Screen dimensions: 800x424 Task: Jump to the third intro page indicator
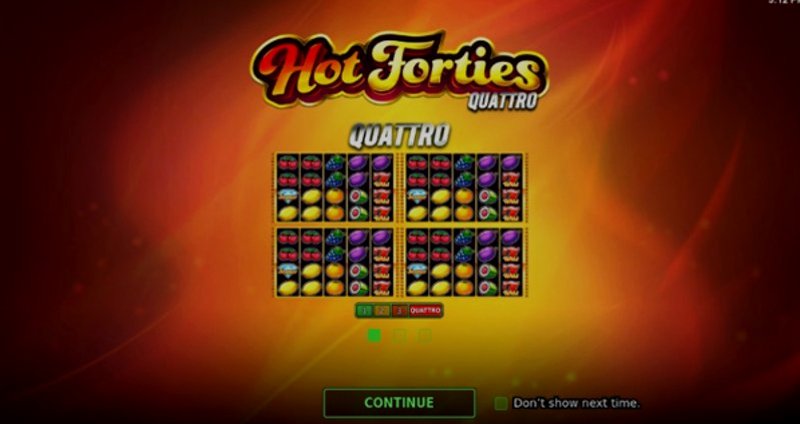pos(424,335)
